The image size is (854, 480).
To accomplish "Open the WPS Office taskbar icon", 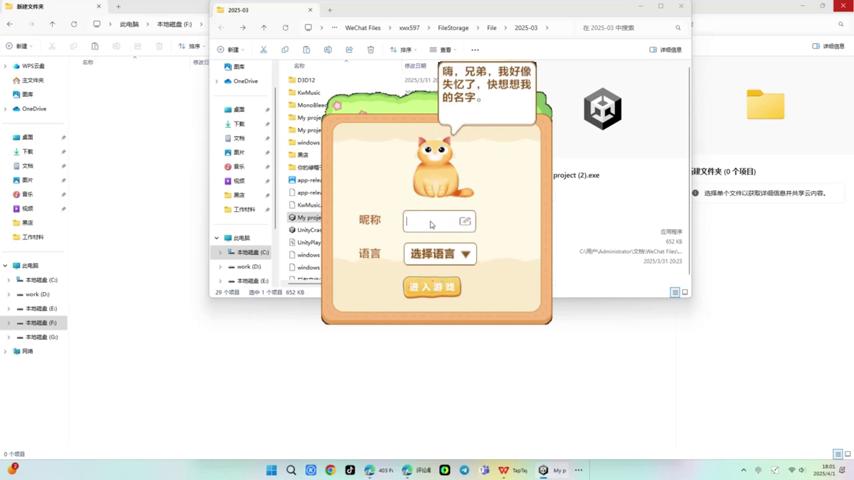I will click(x=503, y=470).
